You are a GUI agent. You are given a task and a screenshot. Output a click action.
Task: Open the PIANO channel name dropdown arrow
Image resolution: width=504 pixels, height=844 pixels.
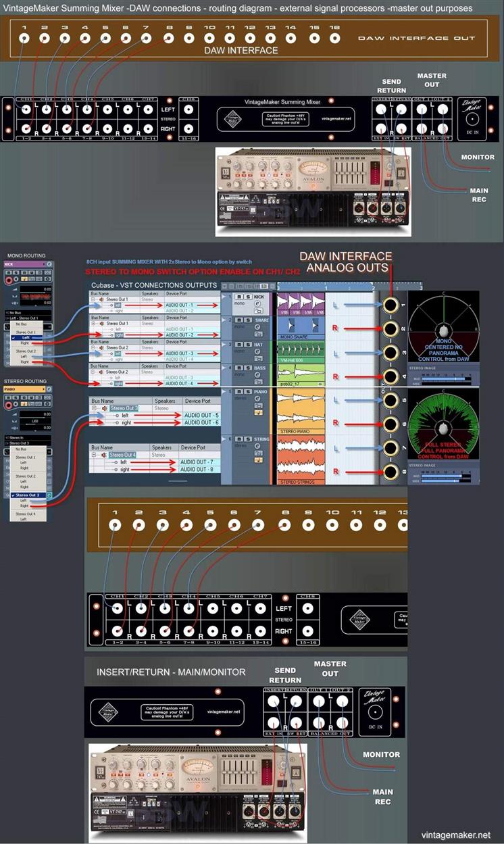point(44,389)
